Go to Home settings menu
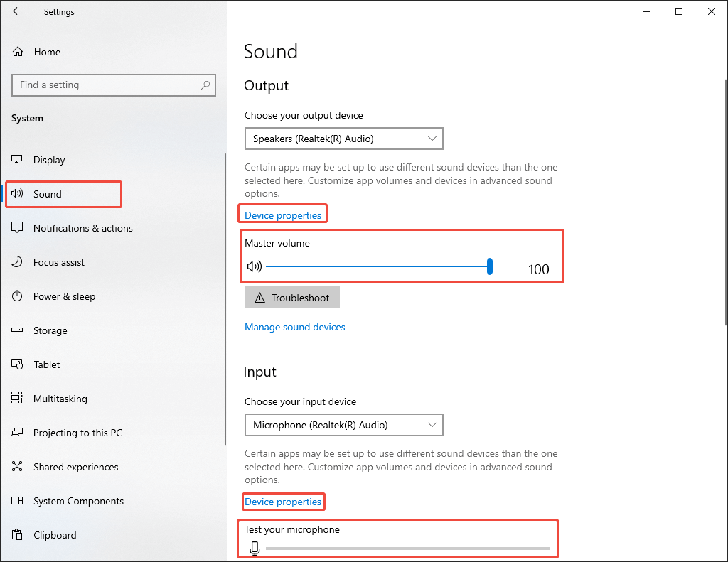The height and width of the screenshot is (562, 728). (x=47, y=52)
